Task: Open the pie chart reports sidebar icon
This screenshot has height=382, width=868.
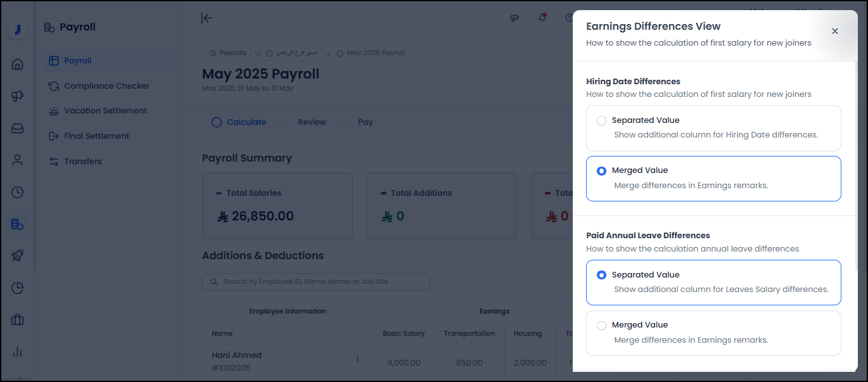Action: point(18,288)
